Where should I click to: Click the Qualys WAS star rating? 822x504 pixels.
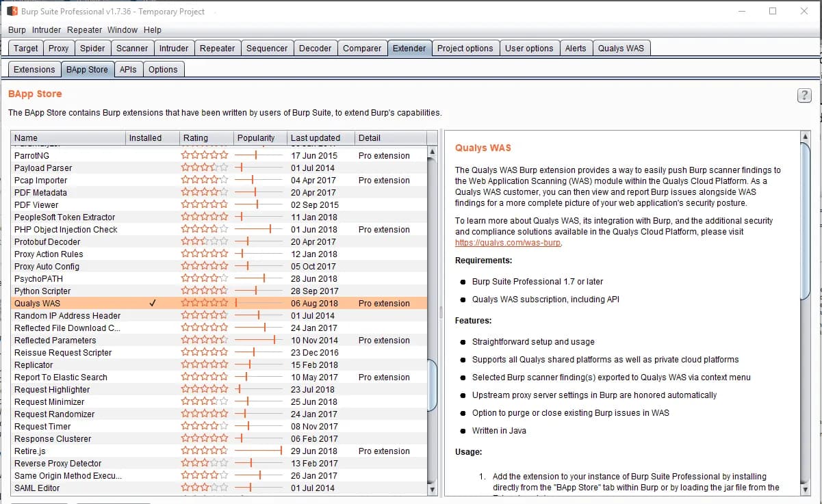(x=204, y=303)
